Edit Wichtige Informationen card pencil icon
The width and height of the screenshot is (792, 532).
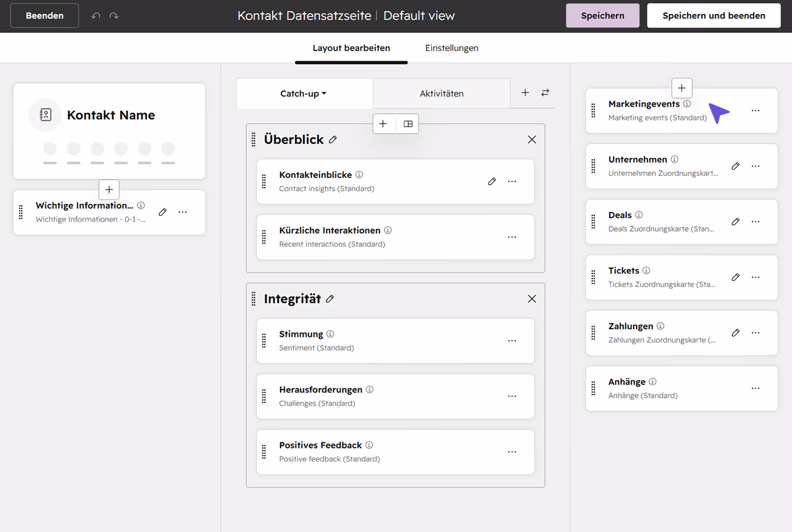163,212
